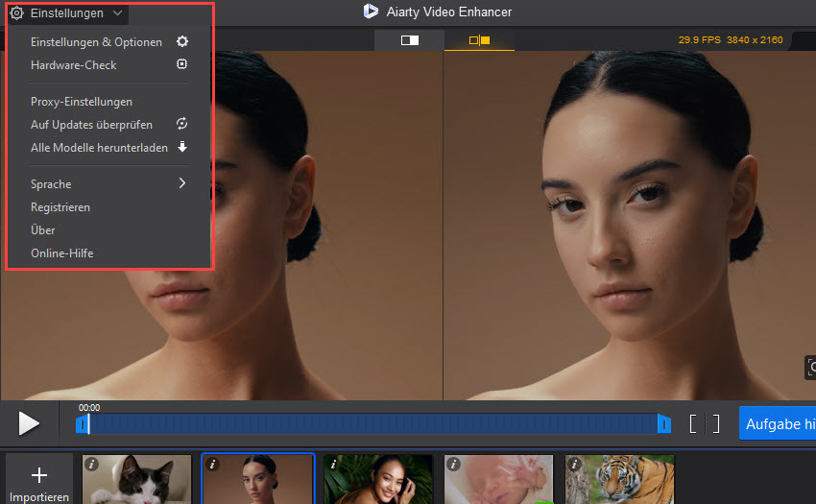Viewport: 816px width, 504px height.
Task: Click chip icon beside Hardware-Check
Action: click(181, 64)
